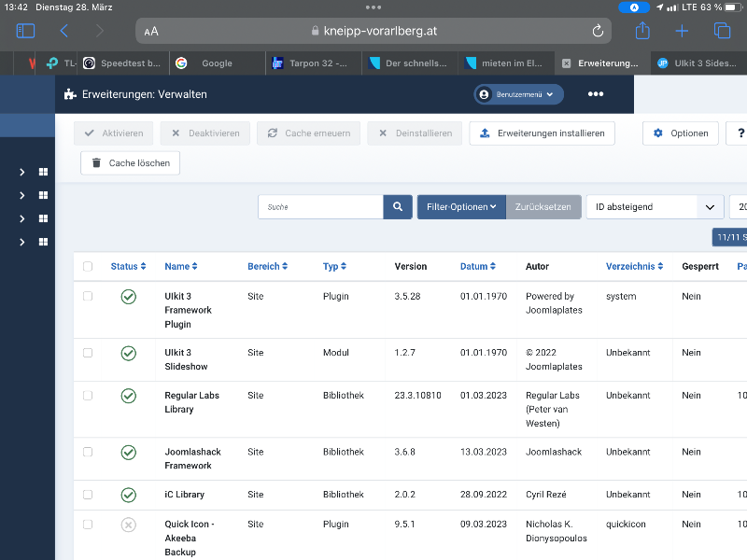
Task: Switch to the Speedtest browser tab
Action: (x=123, y=63)
